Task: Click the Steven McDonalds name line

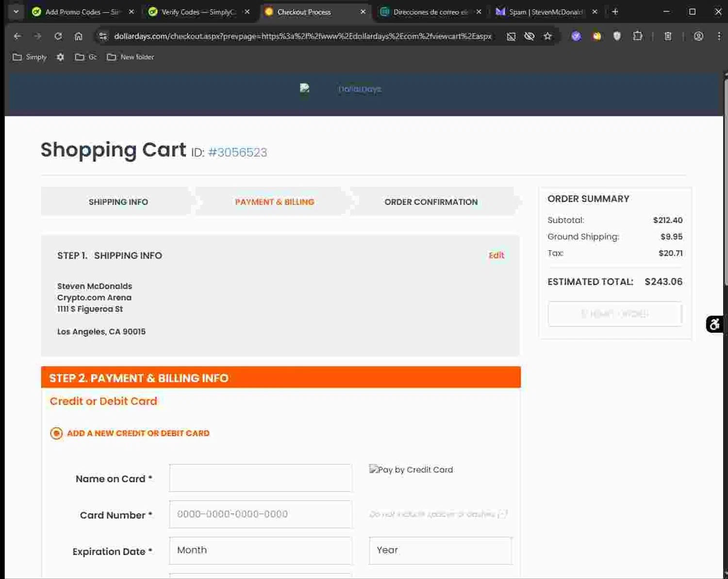Action: 95,286
